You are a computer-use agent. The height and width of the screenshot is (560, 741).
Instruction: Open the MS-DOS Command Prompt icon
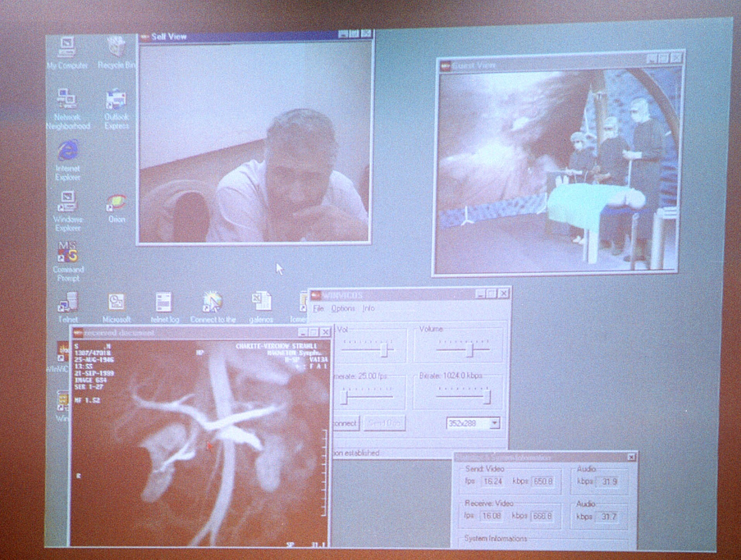(68, 261)
